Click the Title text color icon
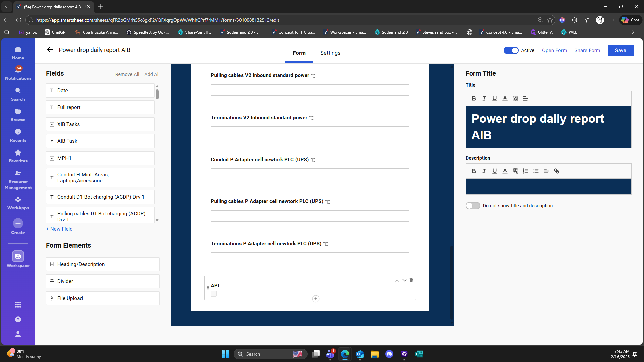Viewport: 644px width, 362px height. click(x=505, y=98)
